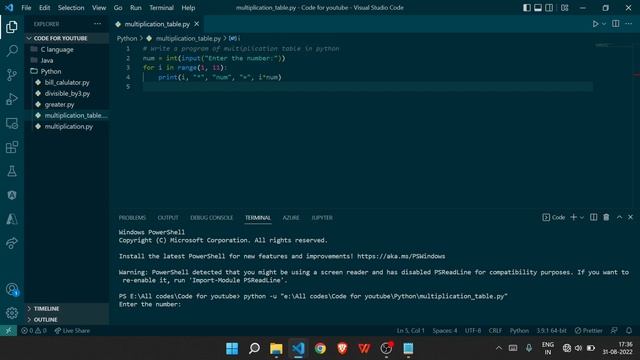Open the Remote Explorer view
640x360 pixels.
pyautogui.click(x=12, y=123)
